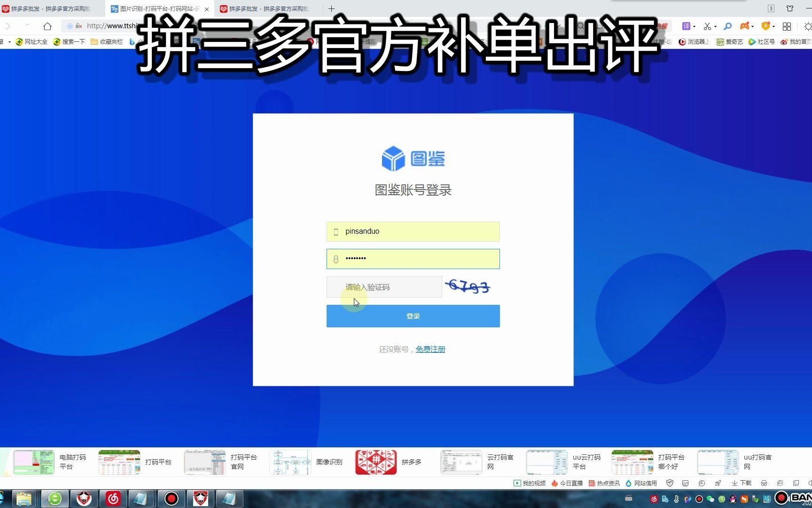Open the 打码平台 suggestion
This screenshot has width=812, height=508.
(135, 462)
